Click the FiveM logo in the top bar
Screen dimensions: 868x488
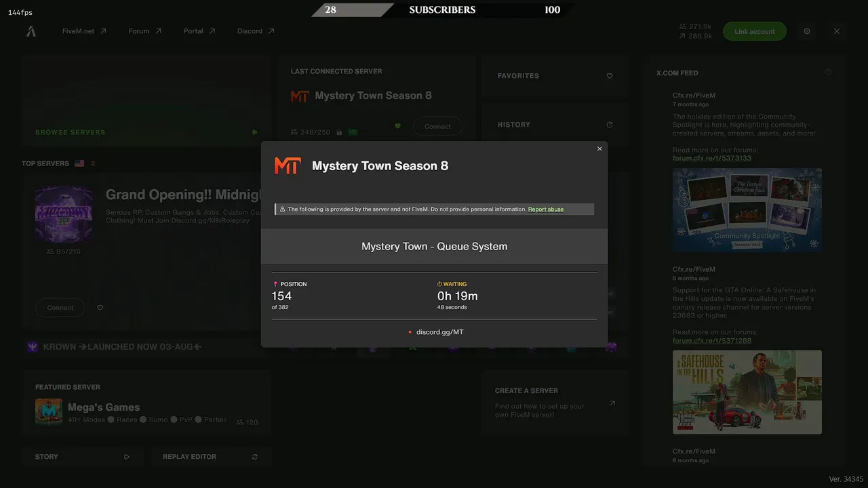(x=31, y=31)
